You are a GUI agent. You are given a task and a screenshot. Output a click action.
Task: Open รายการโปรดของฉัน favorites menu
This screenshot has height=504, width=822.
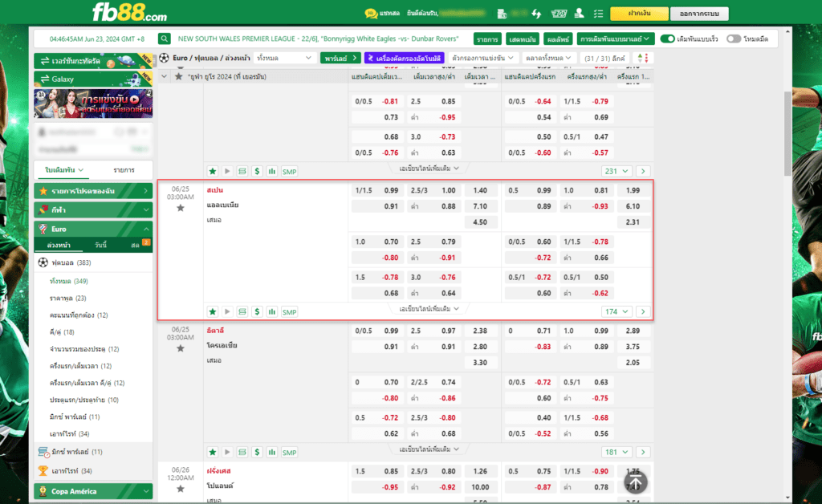pos(93,191)
